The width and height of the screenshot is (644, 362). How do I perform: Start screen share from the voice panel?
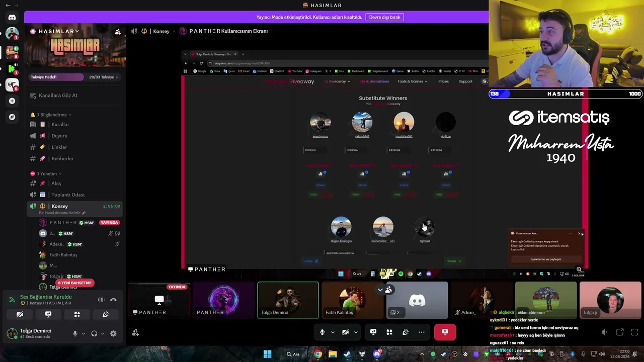click(x=48, y=314)
